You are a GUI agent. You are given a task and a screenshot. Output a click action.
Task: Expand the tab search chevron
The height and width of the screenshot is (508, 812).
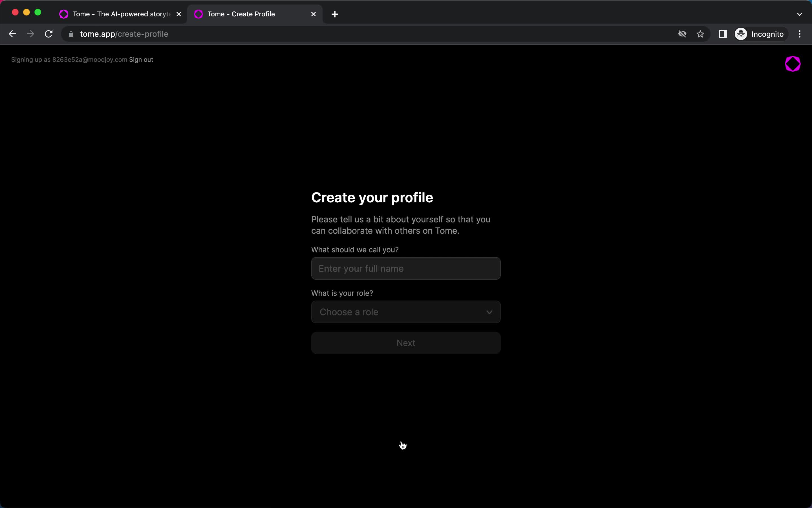[799, 14]
